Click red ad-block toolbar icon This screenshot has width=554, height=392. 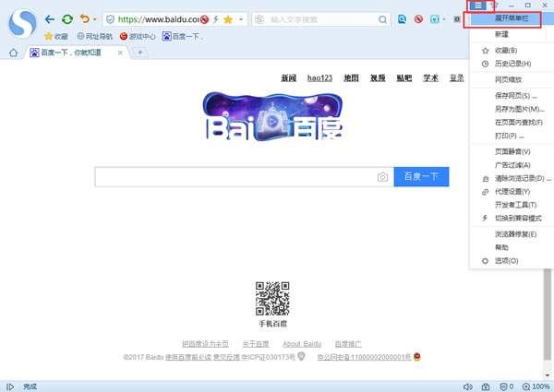pyautogui.click(x=418, y=19)
